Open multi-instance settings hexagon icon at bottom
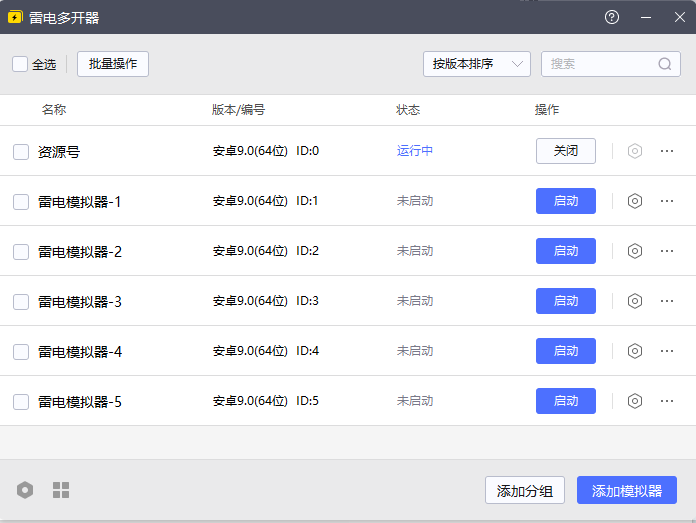696x523 pixels. coord(25,490)
